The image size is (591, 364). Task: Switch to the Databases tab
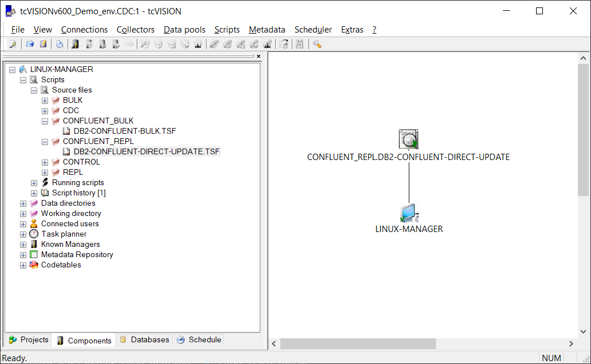[145, 339]
